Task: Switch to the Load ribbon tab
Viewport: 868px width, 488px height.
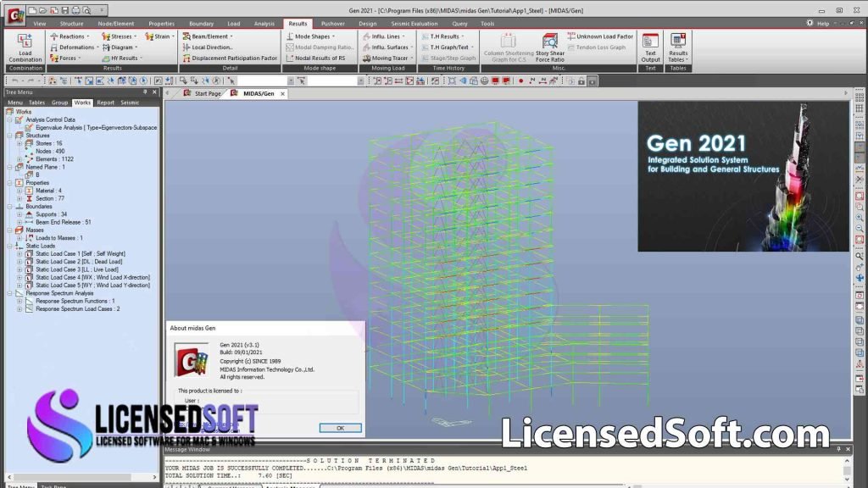Action: point(234,24)
